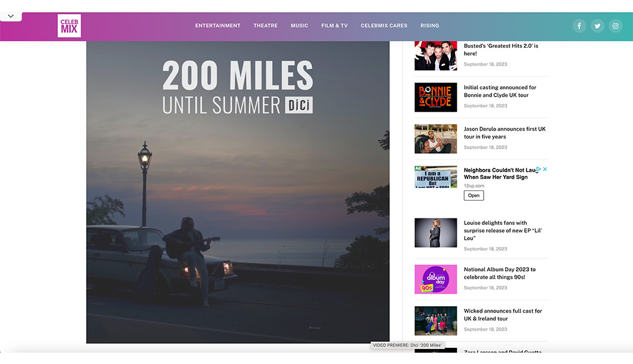This screenshot has height=364, width=633.
Task: Close the sidebar ad with X
Action: 545,169
